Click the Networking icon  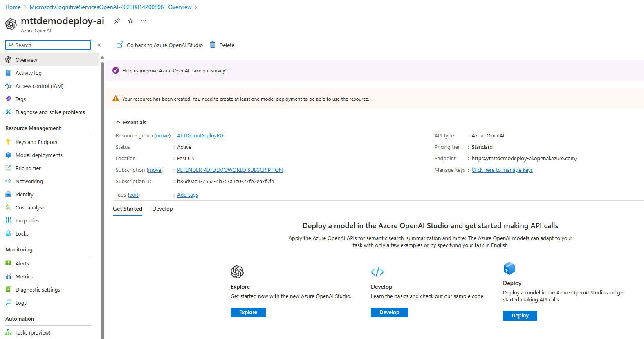pyautogui.click(x=8, y=181)
